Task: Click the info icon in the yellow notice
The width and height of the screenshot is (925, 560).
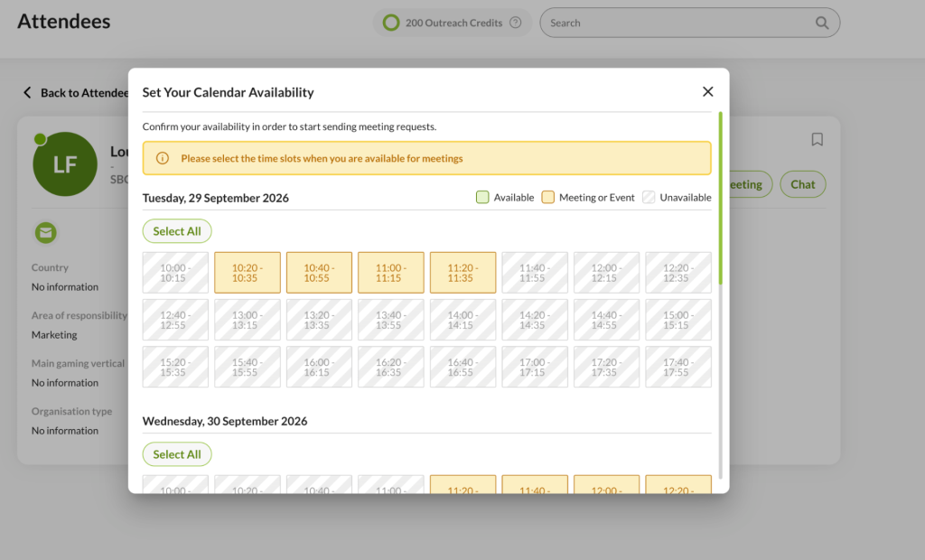Action: click(163, 158)
